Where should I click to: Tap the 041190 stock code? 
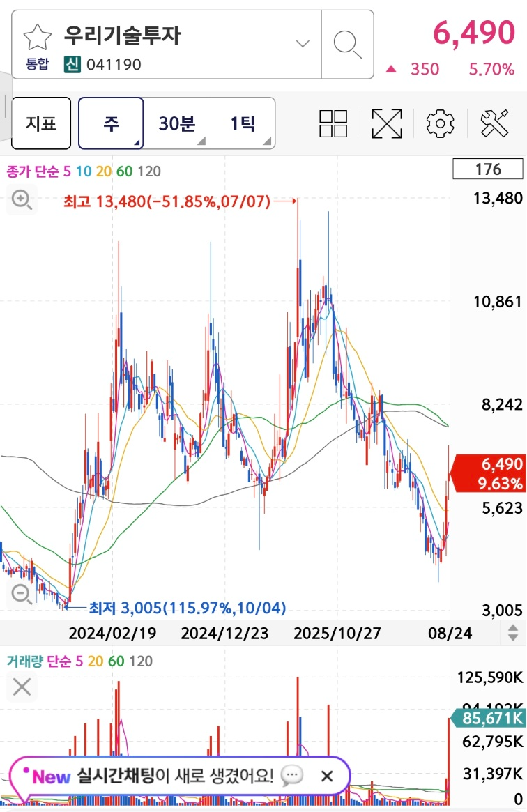pos(114,65)
